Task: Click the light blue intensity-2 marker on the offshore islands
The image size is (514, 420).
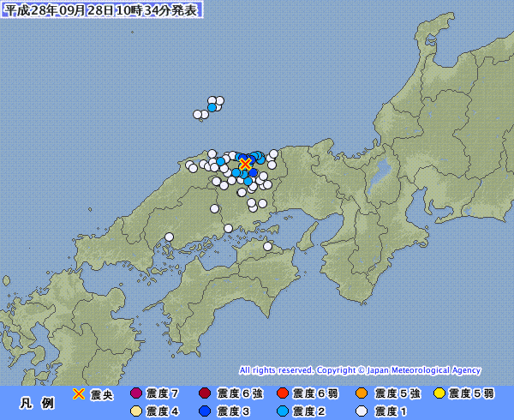Action: [212, 107]
